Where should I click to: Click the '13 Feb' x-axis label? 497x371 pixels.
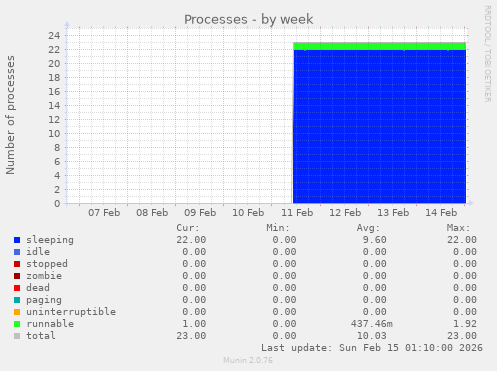point(393,213)
